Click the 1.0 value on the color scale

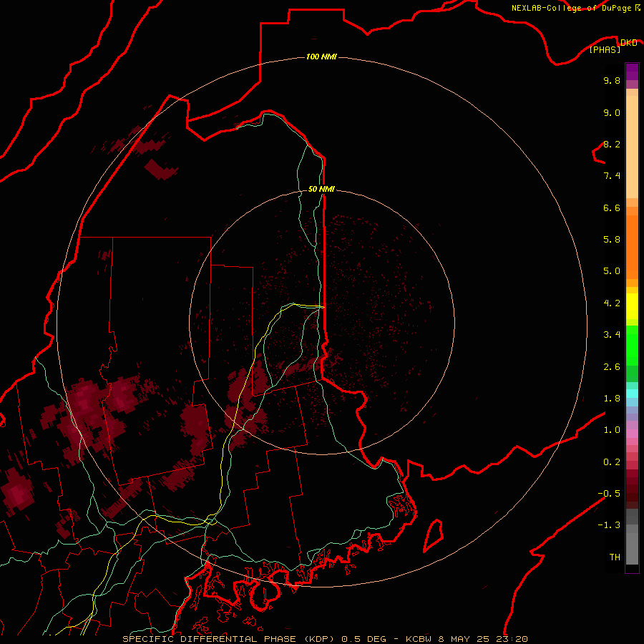612,430
